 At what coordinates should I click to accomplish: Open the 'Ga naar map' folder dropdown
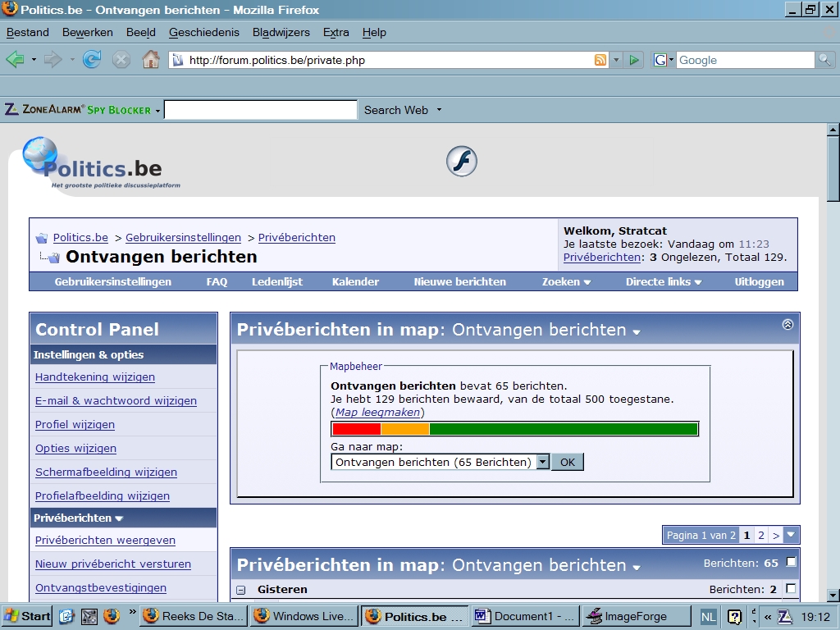[x=542, y=462]
